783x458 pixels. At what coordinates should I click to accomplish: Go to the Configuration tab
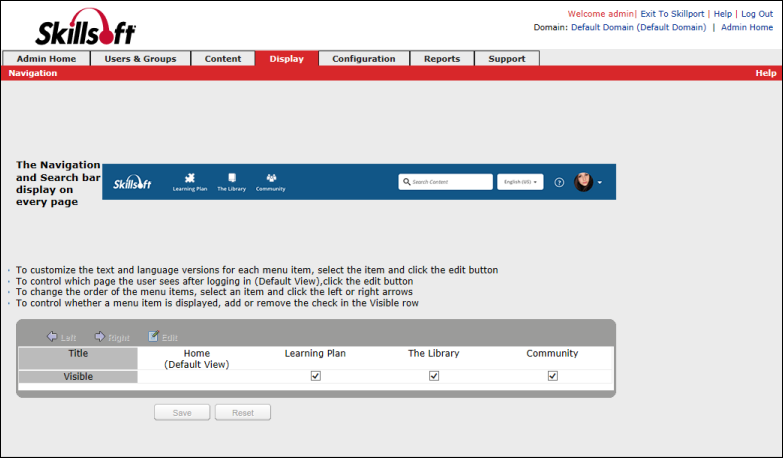[x=364, y=58]
